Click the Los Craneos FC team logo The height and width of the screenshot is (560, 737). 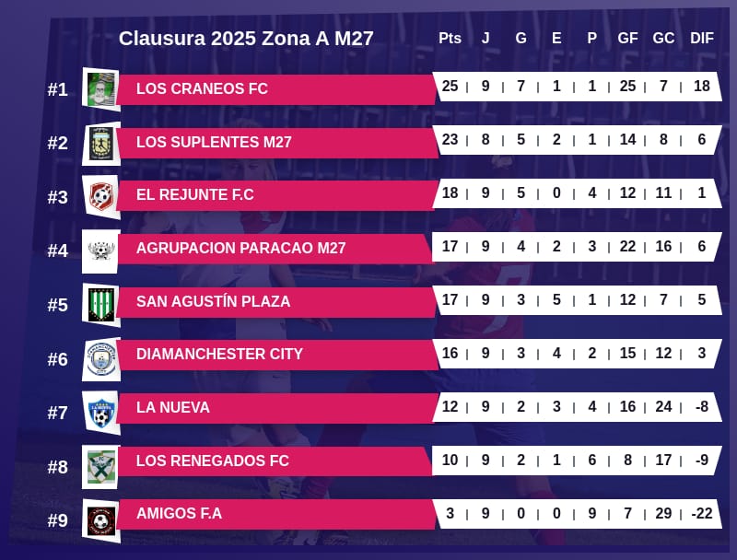pos(101,89)
